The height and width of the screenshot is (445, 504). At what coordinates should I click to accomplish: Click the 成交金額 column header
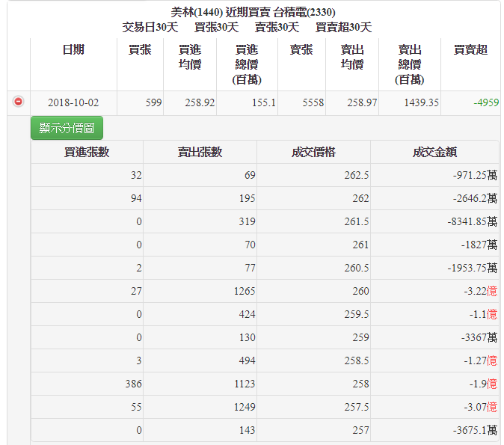pos(434,153)
